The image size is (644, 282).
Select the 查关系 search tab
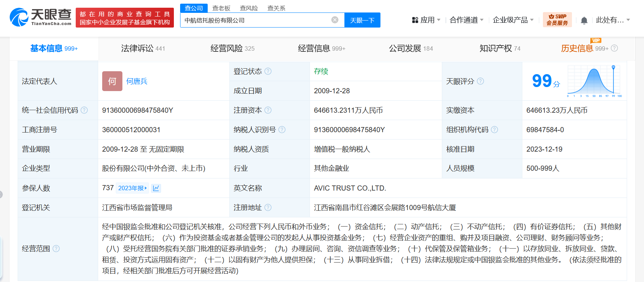pos(276,8)
